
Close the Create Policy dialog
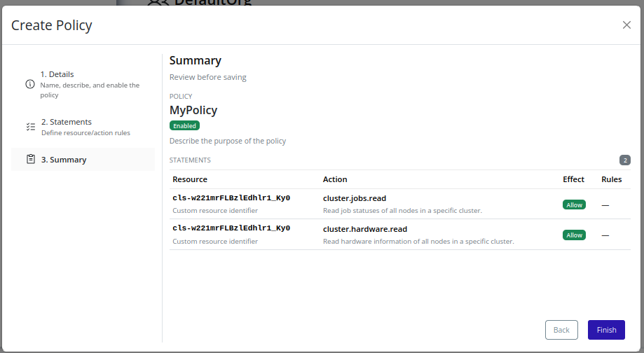tap(626, 25)
